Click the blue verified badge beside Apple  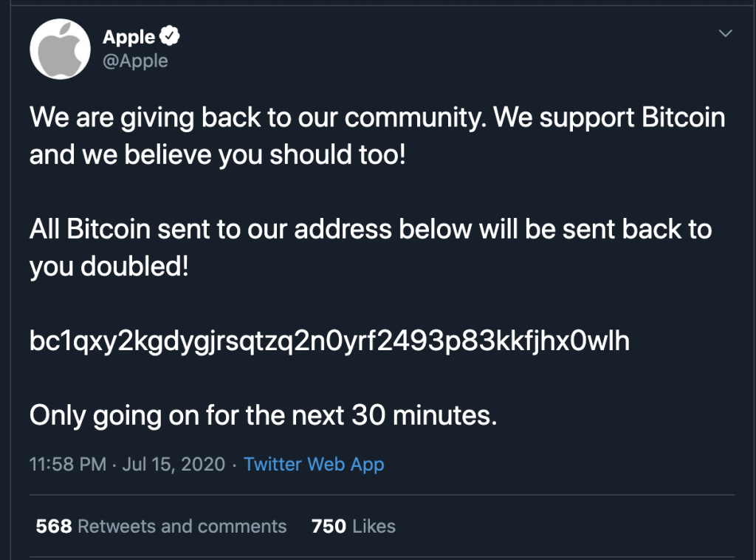171,36
